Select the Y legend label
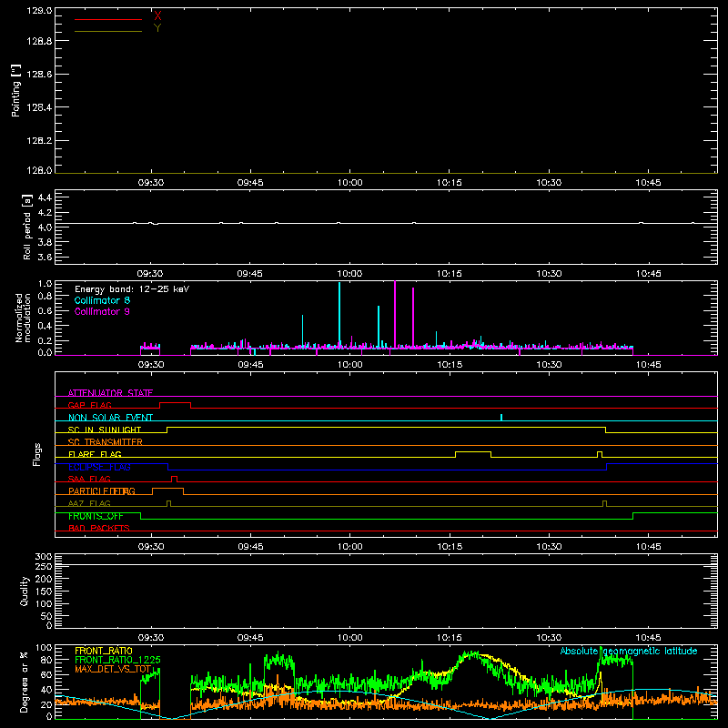Screen dimensions: 728x728 157,28
